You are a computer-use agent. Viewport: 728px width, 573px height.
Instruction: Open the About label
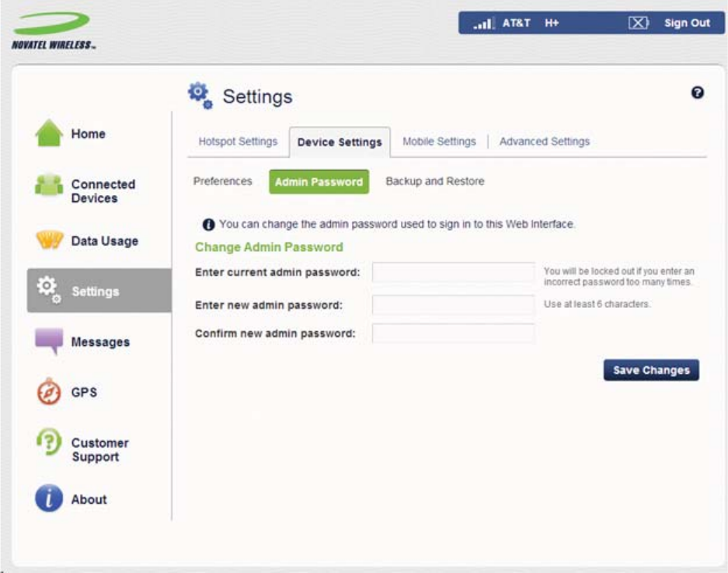89,500
